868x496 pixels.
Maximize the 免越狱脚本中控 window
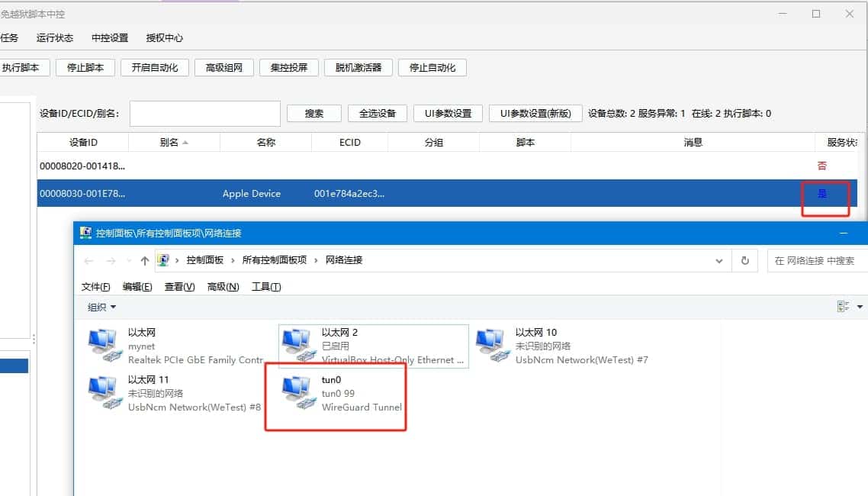[x=816, y=14]
